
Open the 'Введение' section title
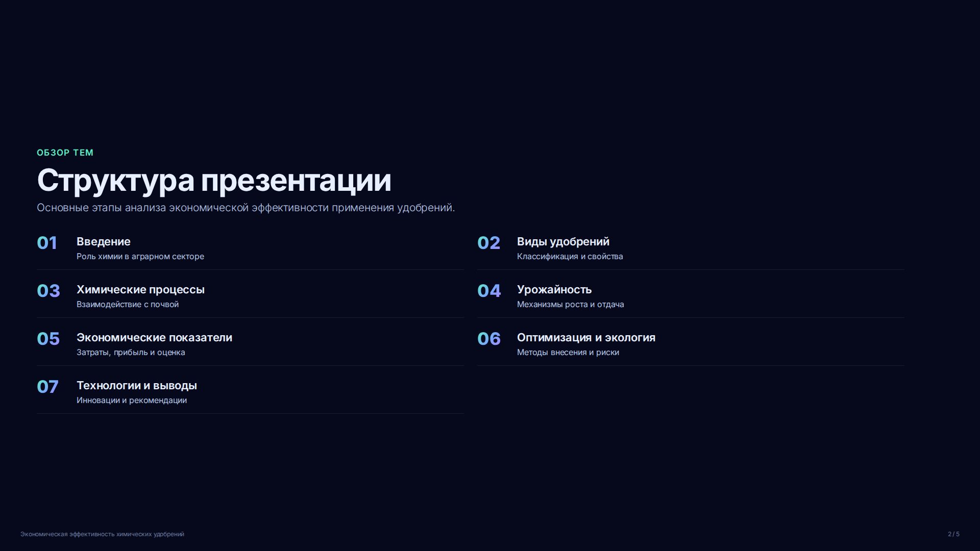click(104, 242)
